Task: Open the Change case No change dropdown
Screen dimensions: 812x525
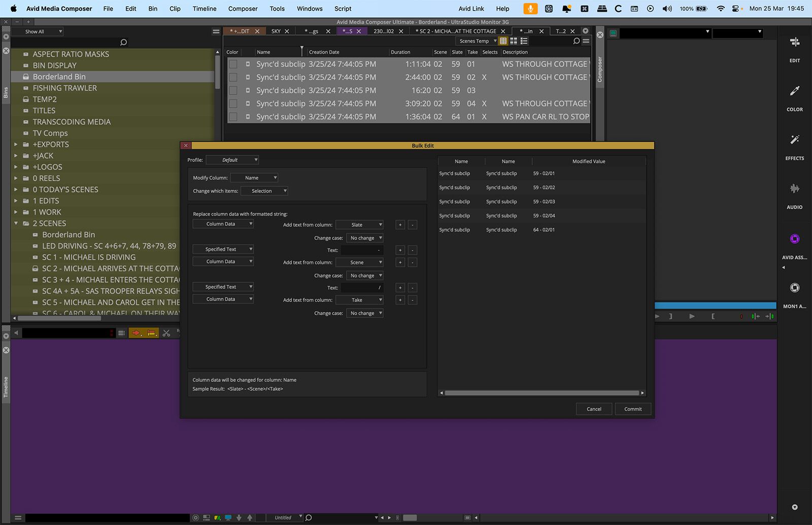Action: click(x=364, y=238)
